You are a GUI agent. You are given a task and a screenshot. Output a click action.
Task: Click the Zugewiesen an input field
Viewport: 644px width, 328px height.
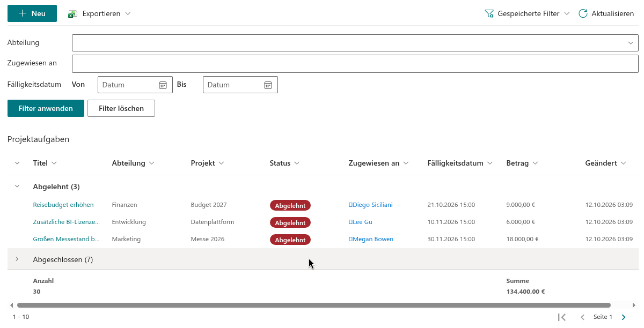click(355, 63)
